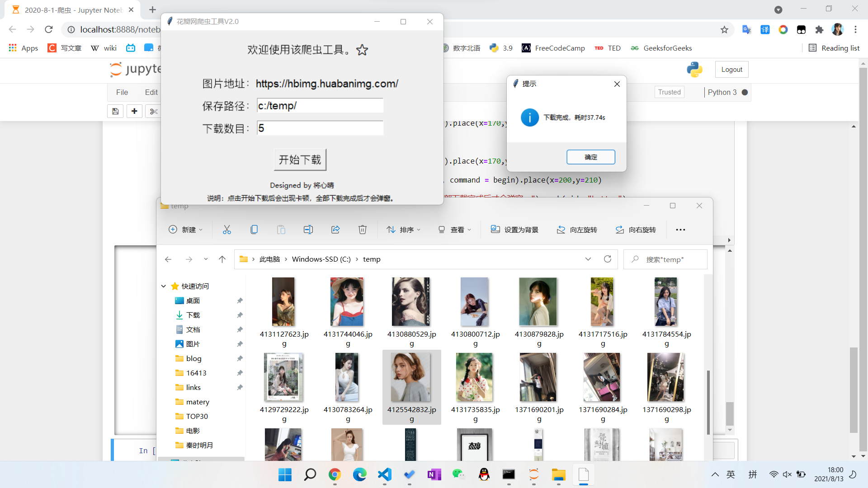Open the 排序 sort dropdown
868x488 pixels.
click(x=404, y=230)
